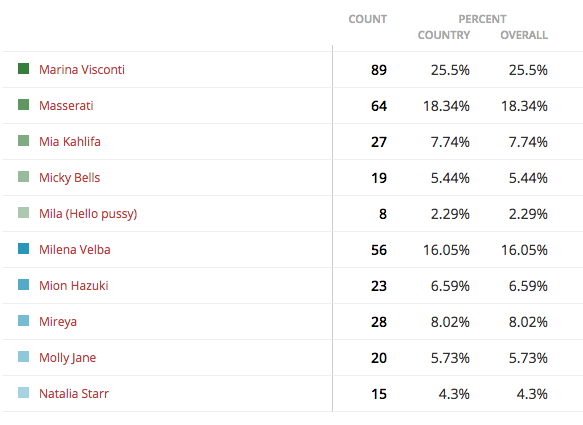Open the Masserati link
This screenshot has width=583, height=425.
click(66, 106)
